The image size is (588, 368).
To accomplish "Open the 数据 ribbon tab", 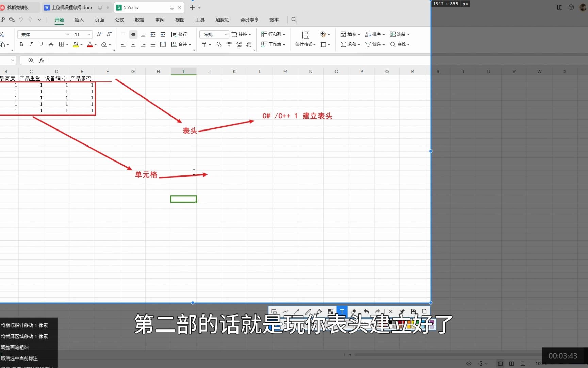I will pyautogui.click(x=140, y=20).
